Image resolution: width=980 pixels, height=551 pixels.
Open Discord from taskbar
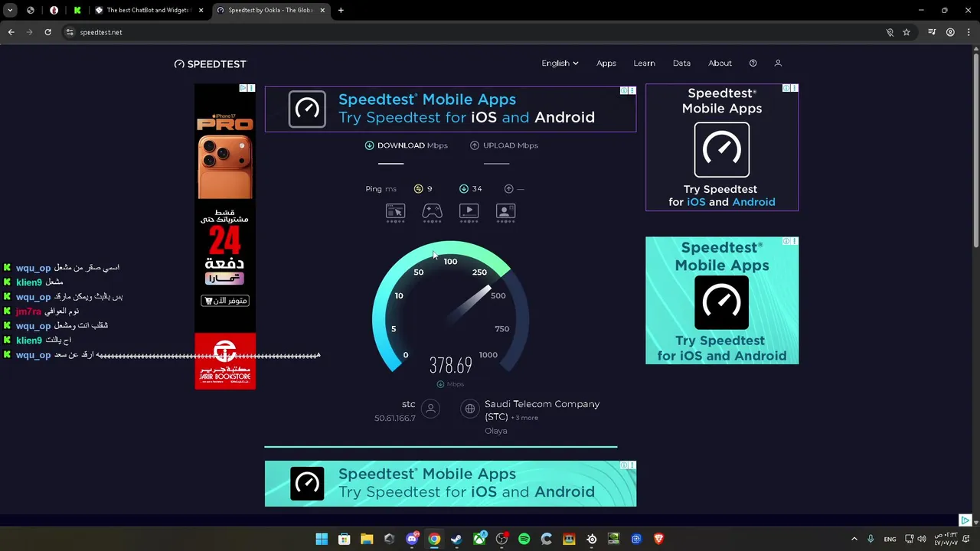412,539
